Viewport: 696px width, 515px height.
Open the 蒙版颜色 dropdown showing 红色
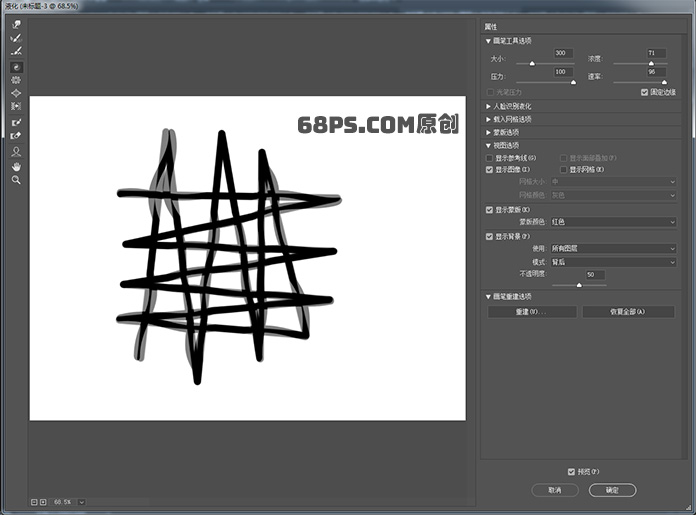[613, 222]
